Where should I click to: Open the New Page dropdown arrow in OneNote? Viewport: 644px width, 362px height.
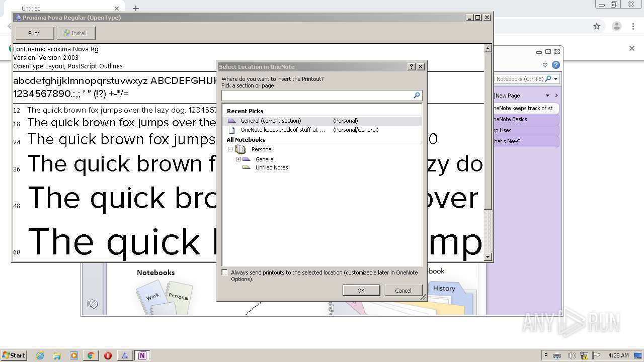(x=548, y=96)
